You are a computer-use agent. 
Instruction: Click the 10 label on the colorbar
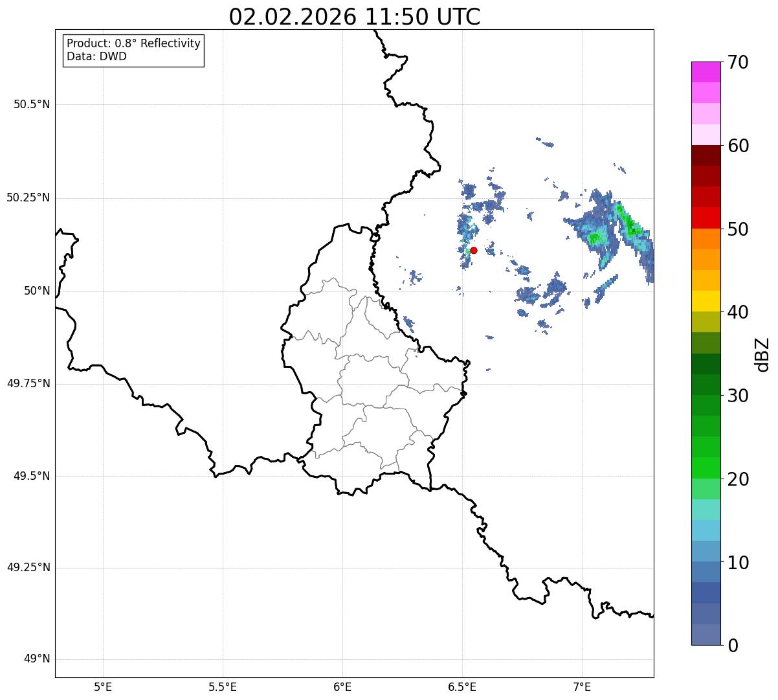pyautogui.click(x=738, y=563)
